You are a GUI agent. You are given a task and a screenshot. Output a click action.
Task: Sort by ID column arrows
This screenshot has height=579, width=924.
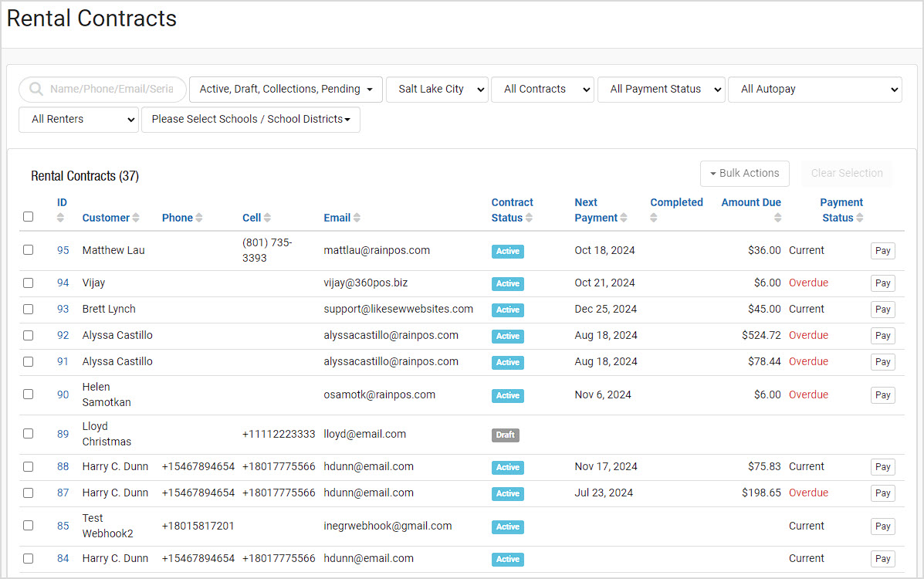point(60,218)
